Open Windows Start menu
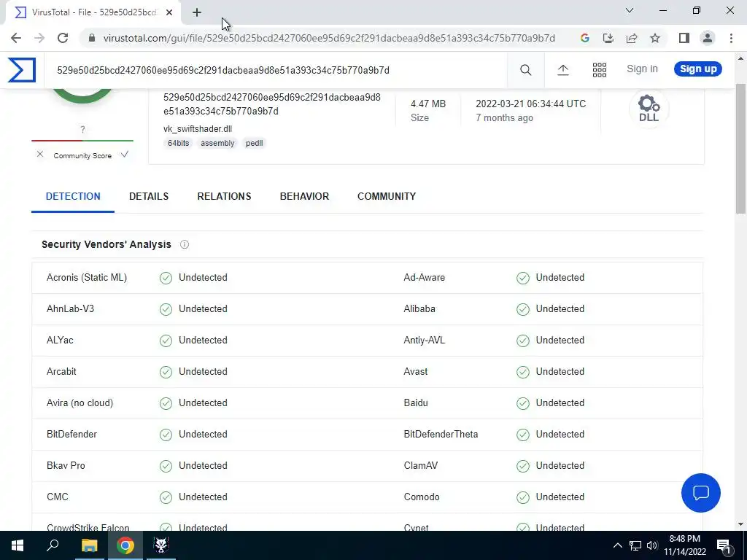Screen dimensions: 747x560 click(18, 545)
